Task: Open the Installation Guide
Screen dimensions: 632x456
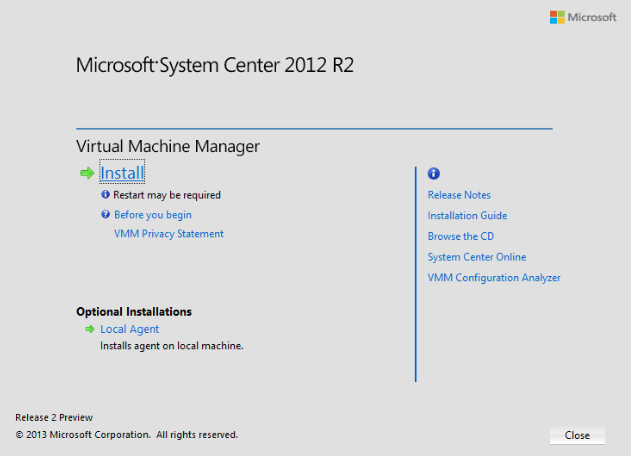Action: coord(467,216)
